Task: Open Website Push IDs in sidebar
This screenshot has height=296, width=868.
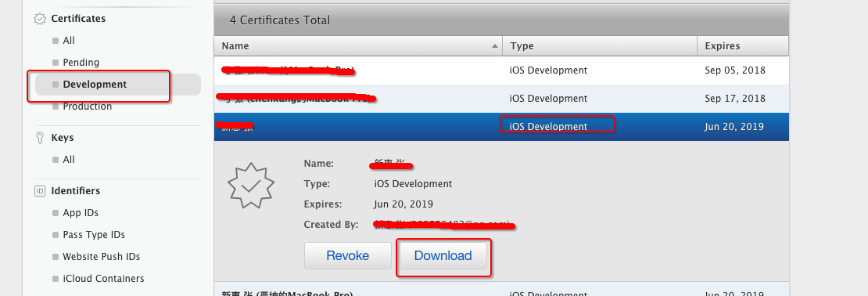Action: point(102,257)
